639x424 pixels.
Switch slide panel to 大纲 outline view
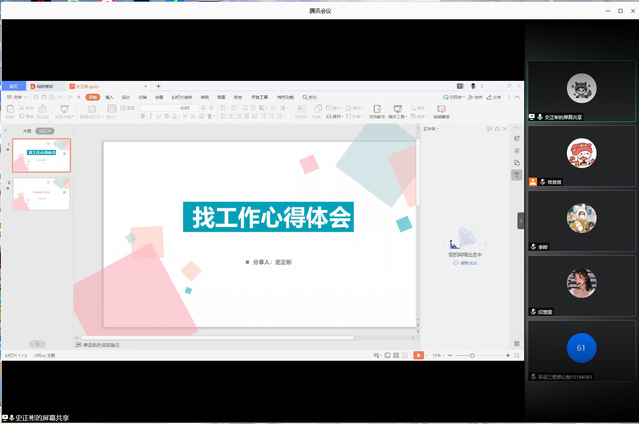pyautogui.click(x=28, y=131)
